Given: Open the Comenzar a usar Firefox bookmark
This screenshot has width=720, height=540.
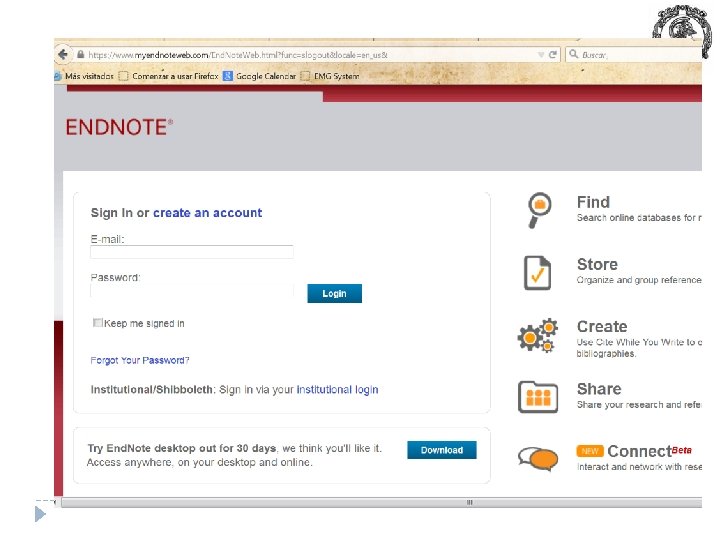Looking at the screenshot, I should pyautogui.click(x=169, y=76).
